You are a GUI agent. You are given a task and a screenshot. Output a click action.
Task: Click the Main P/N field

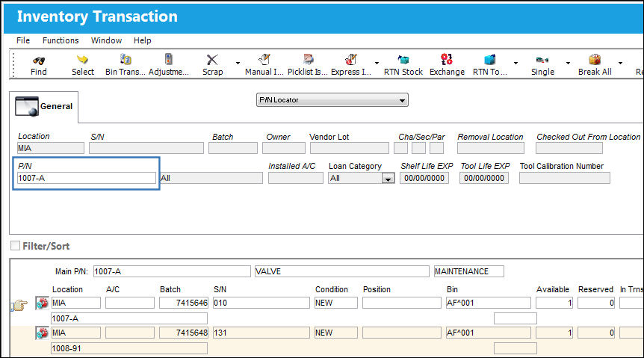(x=172, y=271)
